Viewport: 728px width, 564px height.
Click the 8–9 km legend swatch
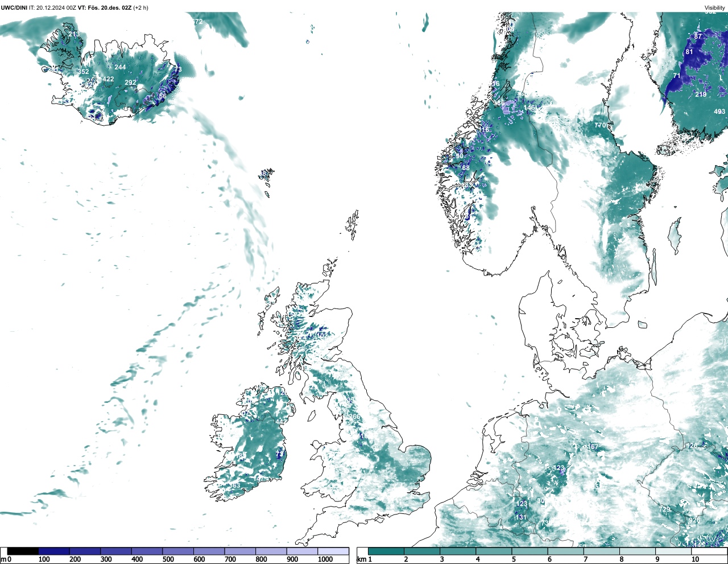[x=637, y=551]
